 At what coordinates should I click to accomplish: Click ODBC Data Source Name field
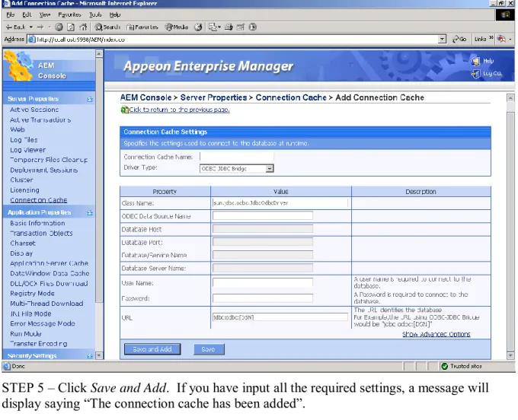263,216
